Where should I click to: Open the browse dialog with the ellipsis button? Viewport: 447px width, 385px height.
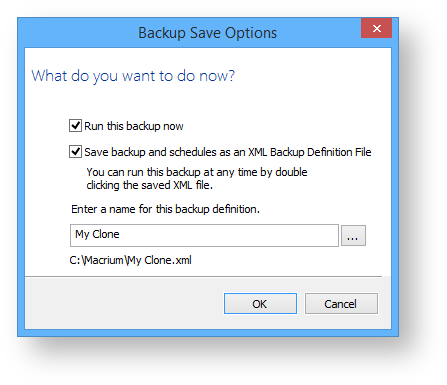click(353, 235)
